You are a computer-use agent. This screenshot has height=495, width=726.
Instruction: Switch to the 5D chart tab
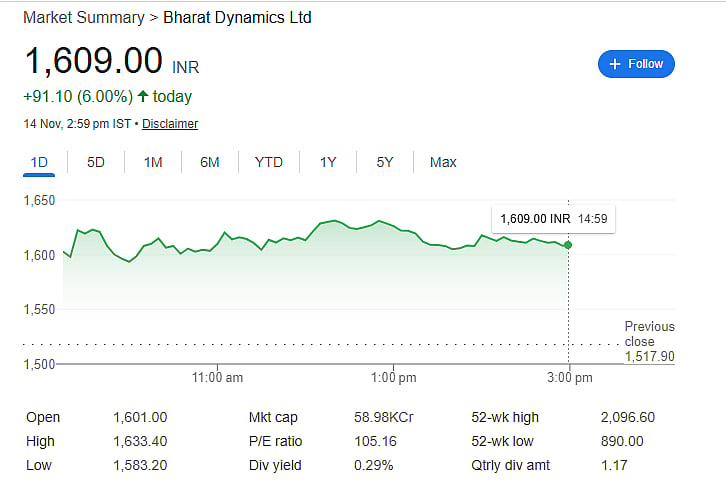pos(96,162)
